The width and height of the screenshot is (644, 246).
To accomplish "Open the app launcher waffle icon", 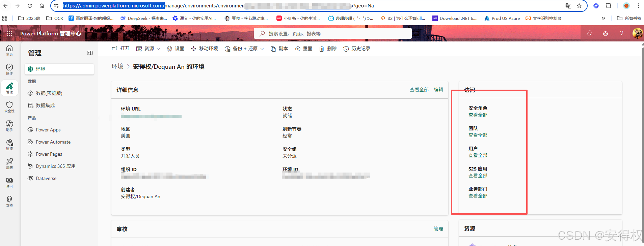I will 9,33.
